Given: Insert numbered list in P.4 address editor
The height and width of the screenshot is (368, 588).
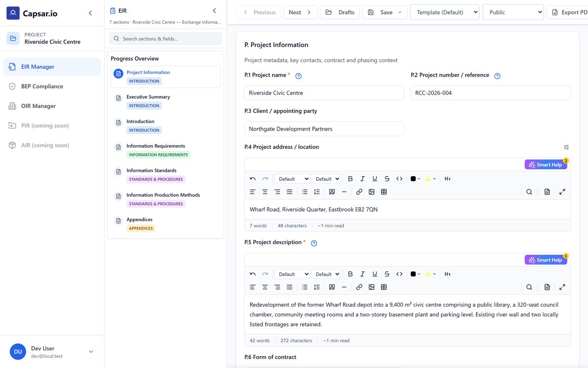Looking at the screenshot, I should 317,192.
